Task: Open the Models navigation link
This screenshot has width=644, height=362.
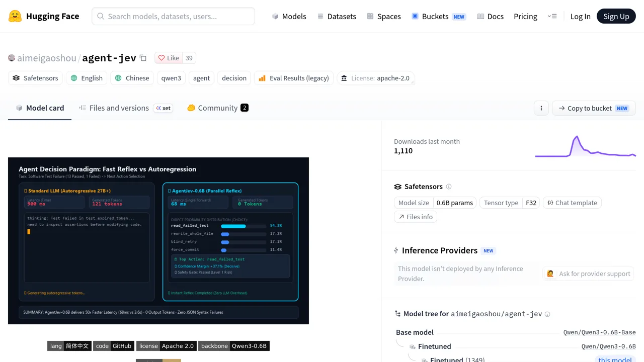Action: tap(289, 16)
